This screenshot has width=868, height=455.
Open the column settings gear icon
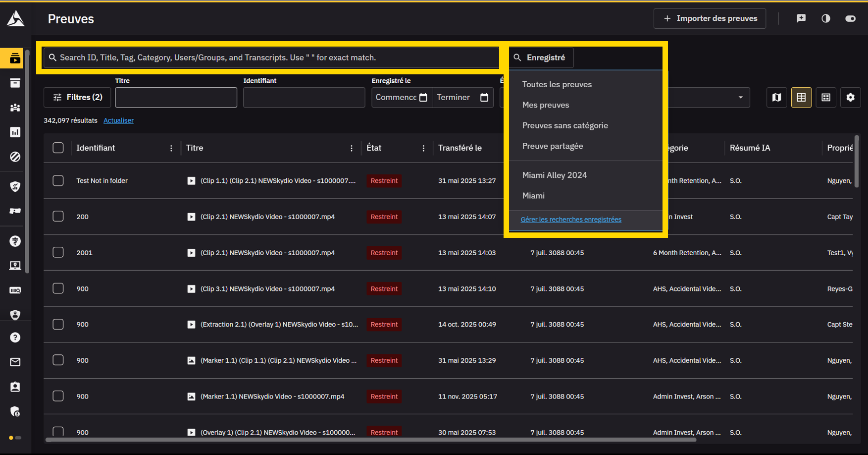[850, 98]
